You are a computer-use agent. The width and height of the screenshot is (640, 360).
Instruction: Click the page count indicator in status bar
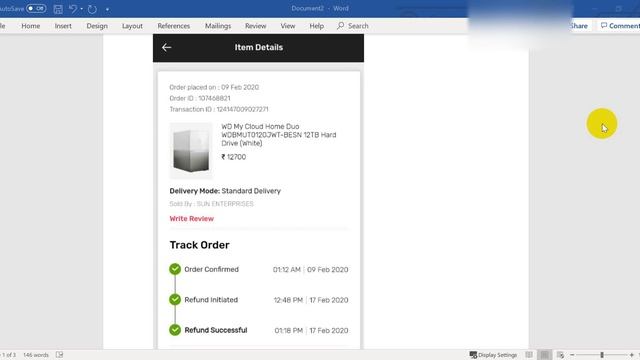[x=8, y=355]
